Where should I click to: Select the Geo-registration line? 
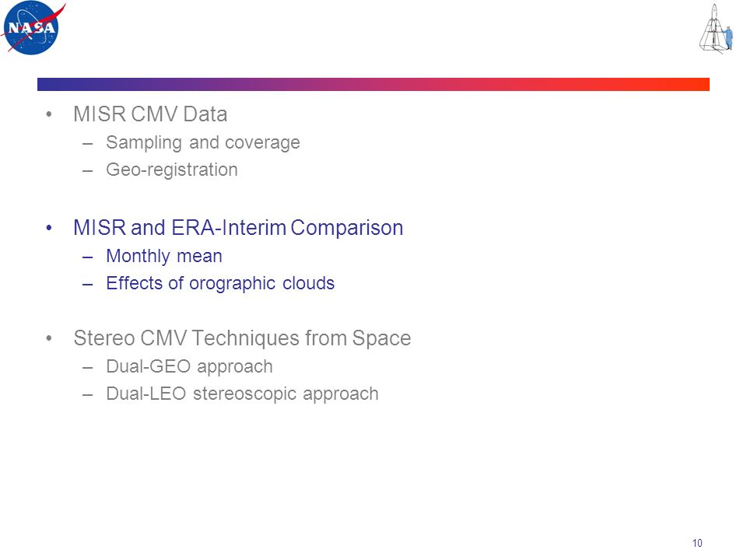point(171,170)
